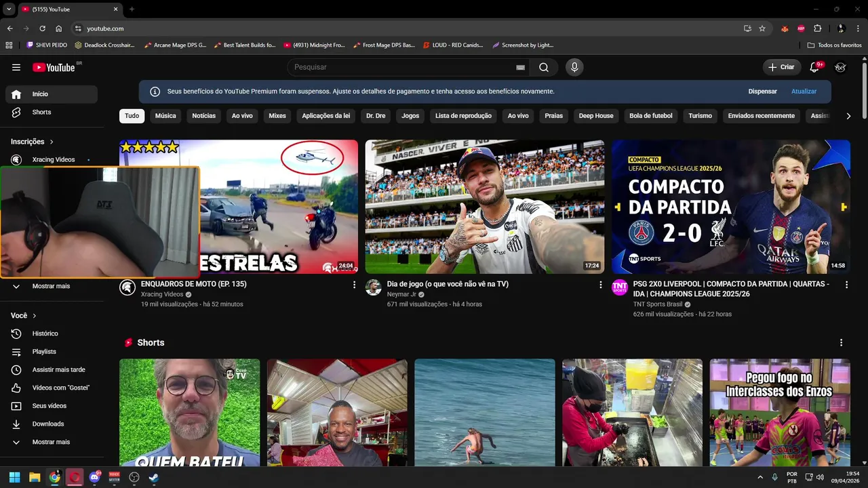Open Discord from taskbar

point(94,477)
